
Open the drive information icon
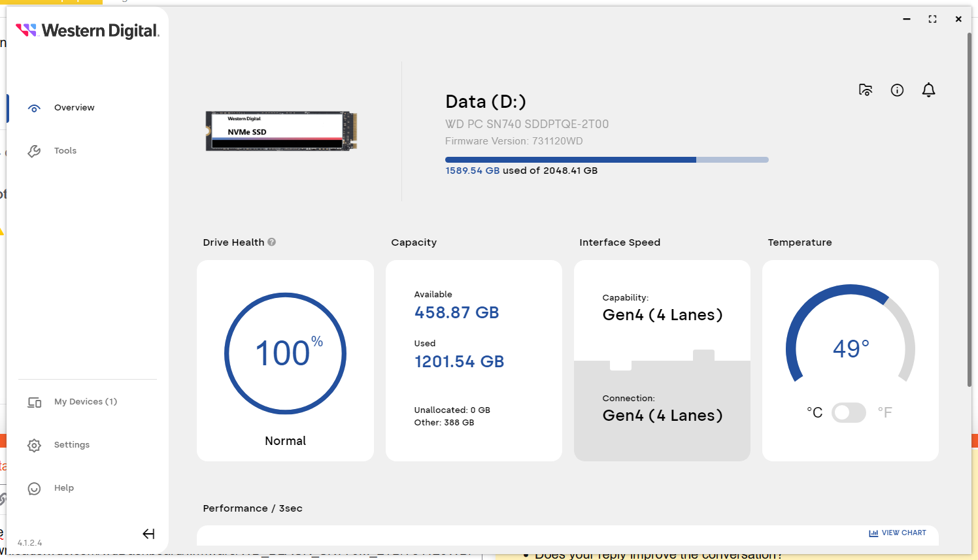pos(897,90)
